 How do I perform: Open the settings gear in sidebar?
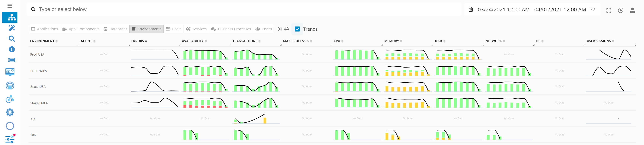pyautogui.click(x=10, y=112)
